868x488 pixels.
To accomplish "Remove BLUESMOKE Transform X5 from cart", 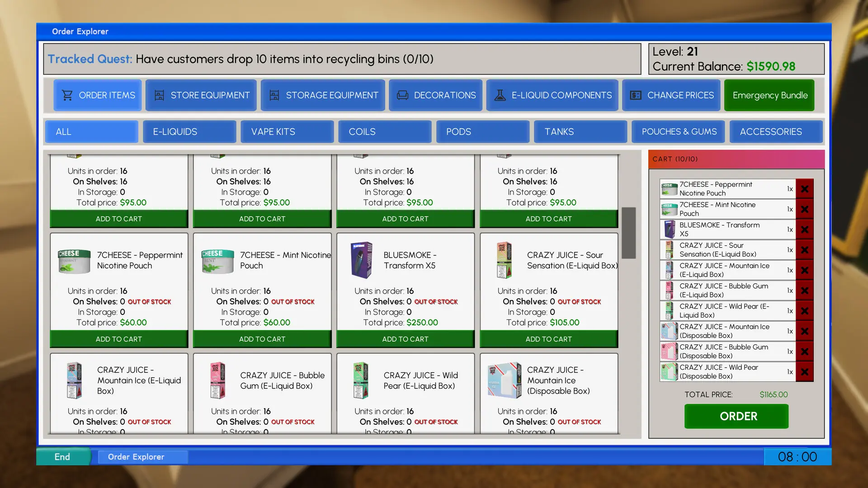I will coord(805,230).
